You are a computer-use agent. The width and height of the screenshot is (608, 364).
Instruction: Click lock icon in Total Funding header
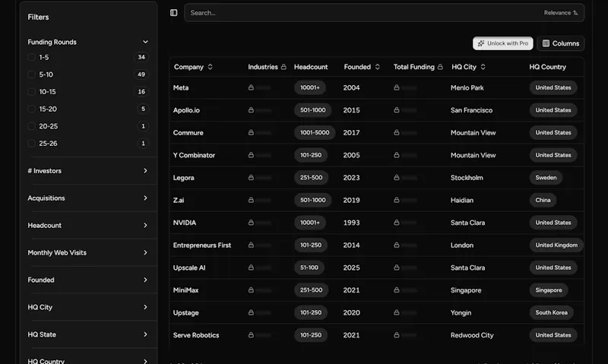[440, 67]
